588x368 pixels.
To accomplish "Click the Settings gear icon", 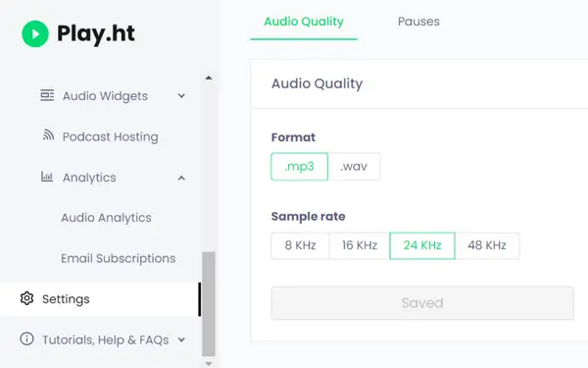I will (x=27, y=298).
